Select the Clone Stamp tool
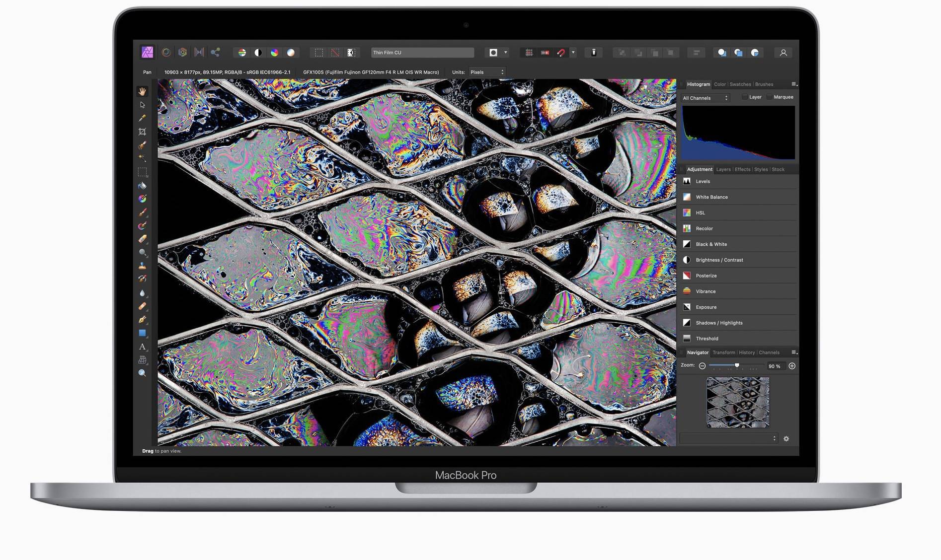Viewport: 941px width, 560px height. point(142,266)
